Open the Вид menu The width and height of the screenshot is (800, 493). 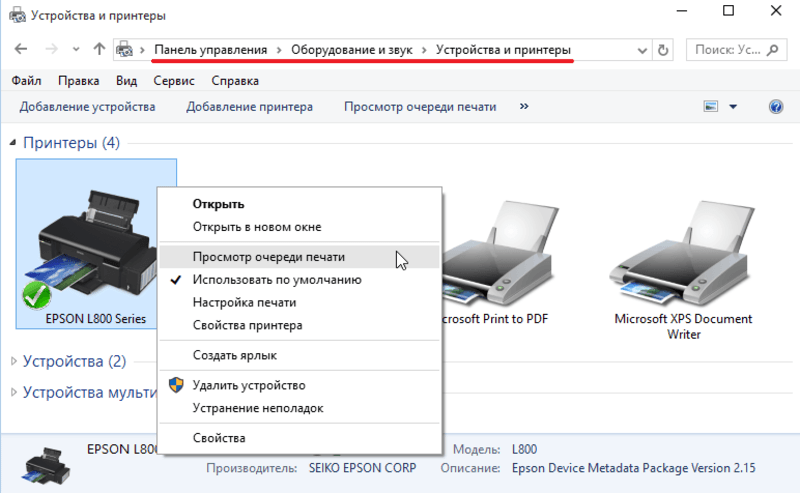pos(126,81)
